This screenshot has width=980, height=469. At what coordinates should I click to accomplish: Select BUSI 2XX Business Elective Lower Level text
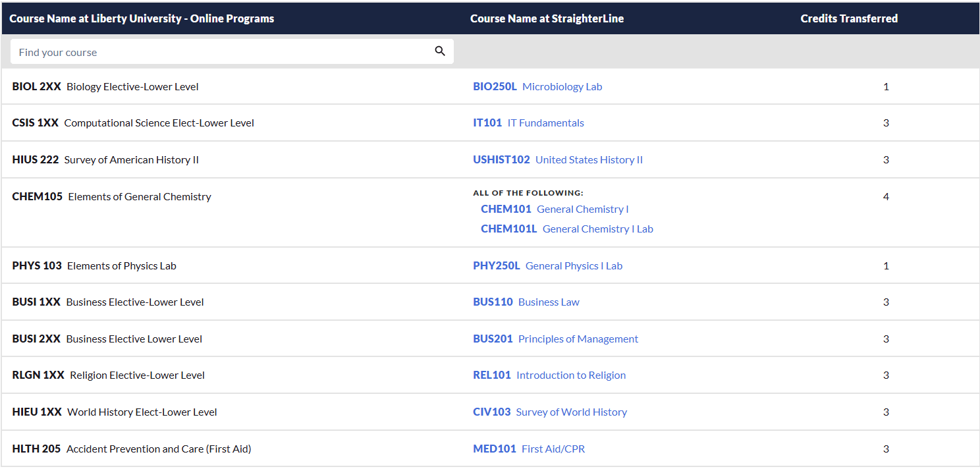[107, 339]
